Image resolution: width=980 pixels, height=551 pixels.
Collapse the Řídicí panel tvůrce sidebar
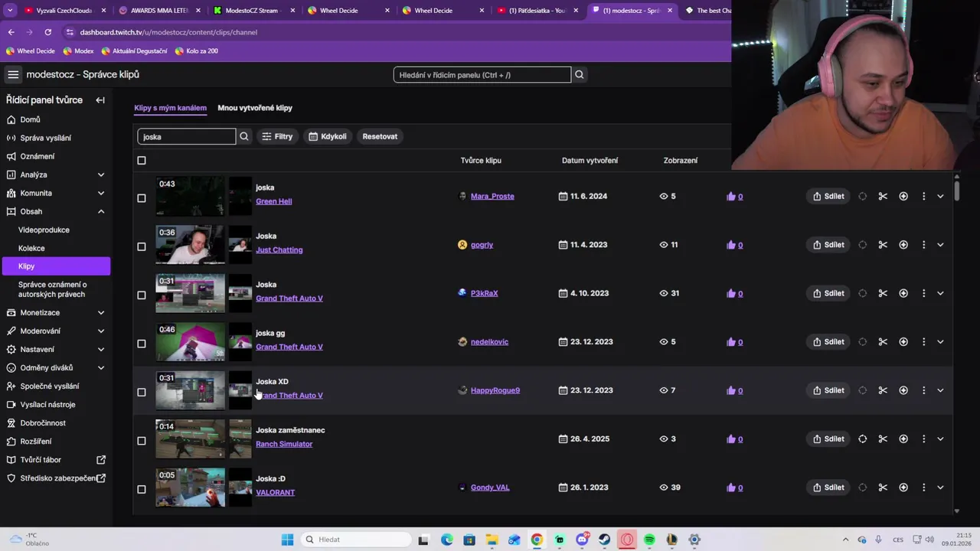click(x=100, y=100)
